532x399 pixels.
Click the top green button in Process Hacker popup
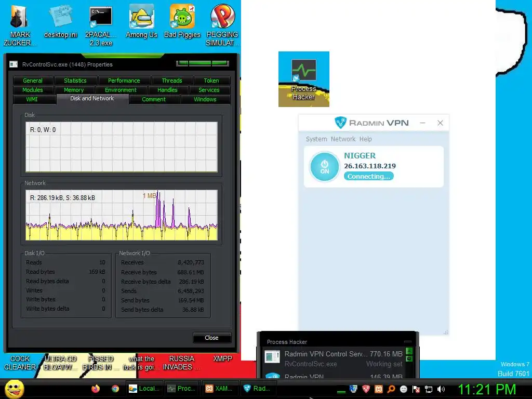point(409,351)
